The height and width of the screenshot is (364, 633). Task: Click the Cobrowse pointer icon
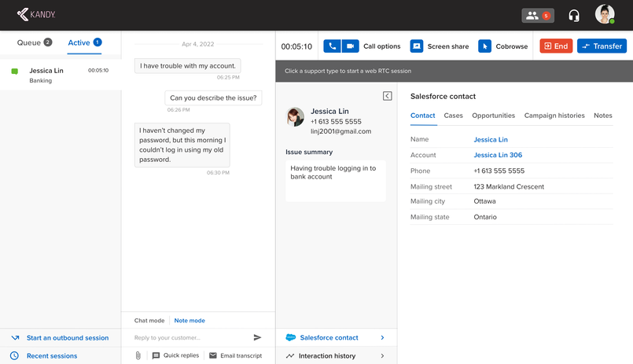point(485,46)
